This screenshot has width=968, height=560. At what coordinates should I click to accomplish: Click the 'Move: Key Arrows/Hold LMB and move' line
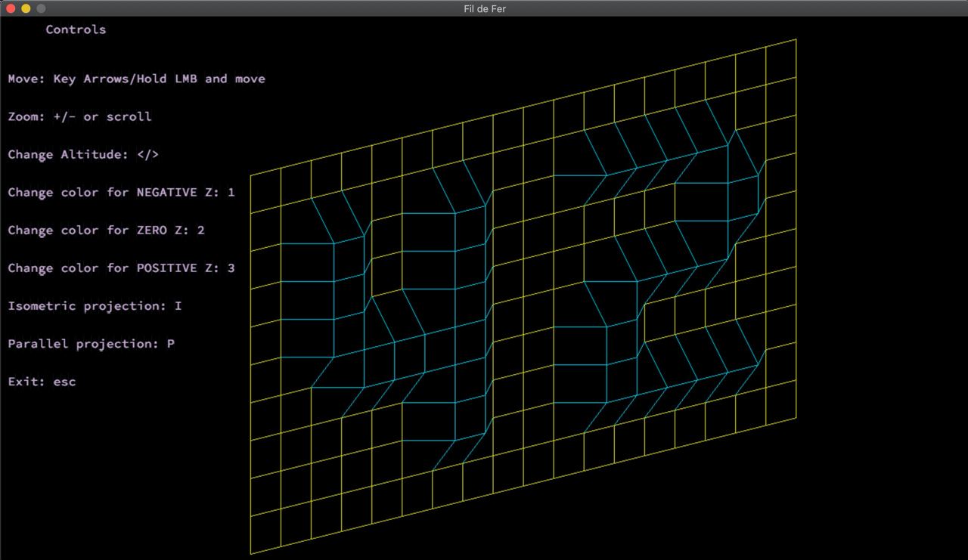pos(137,79)
